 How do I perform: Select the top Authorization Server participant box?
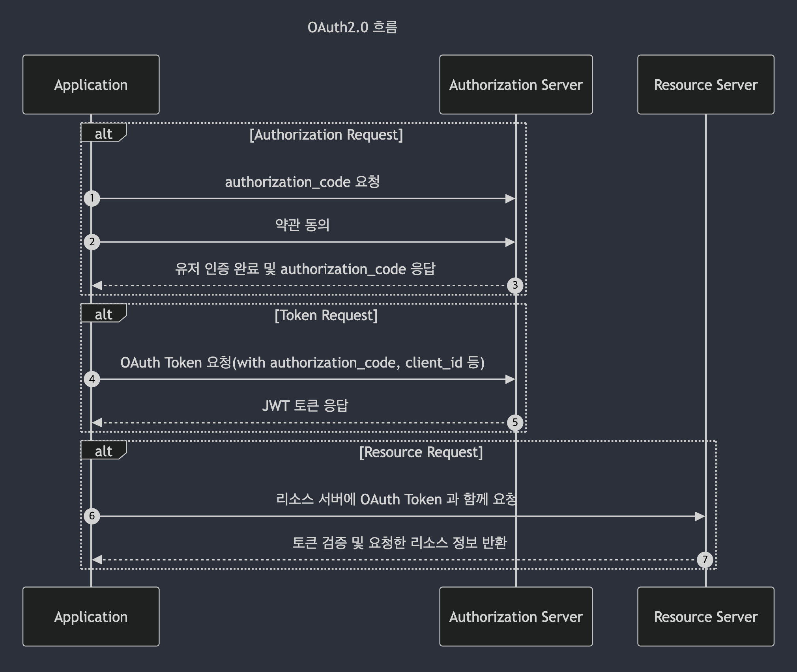tap(516, 85)
